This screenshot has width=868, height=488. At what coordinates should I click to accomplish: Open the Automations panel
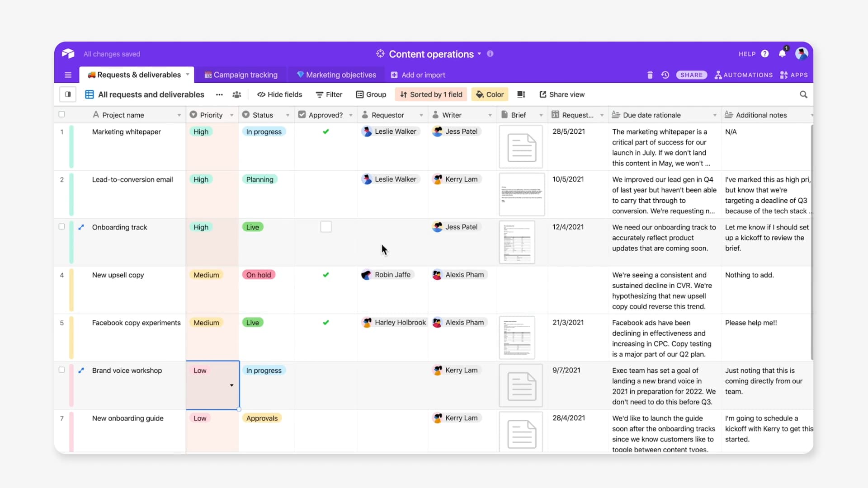pyautogui.click(x=744, y=75)
